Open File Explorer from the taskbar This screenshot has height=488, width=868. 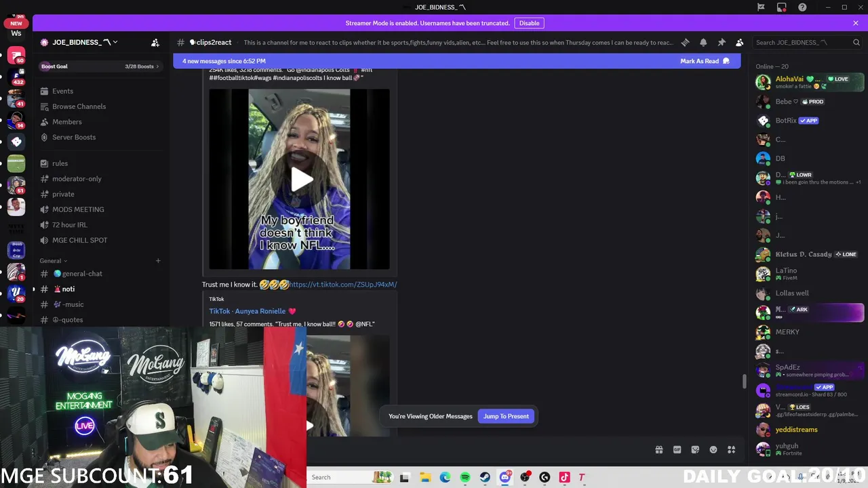point(425,477)
